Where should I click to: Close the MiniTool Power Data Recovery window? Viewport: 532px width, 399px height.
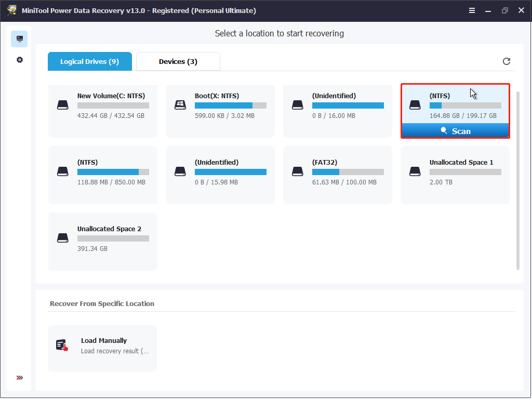pos(521,10)
